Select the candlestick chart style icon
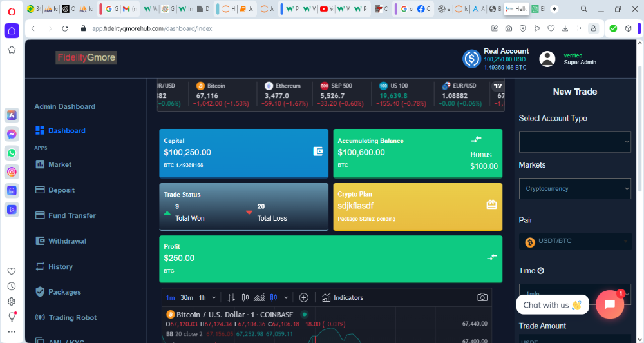 tap(245, 297)
